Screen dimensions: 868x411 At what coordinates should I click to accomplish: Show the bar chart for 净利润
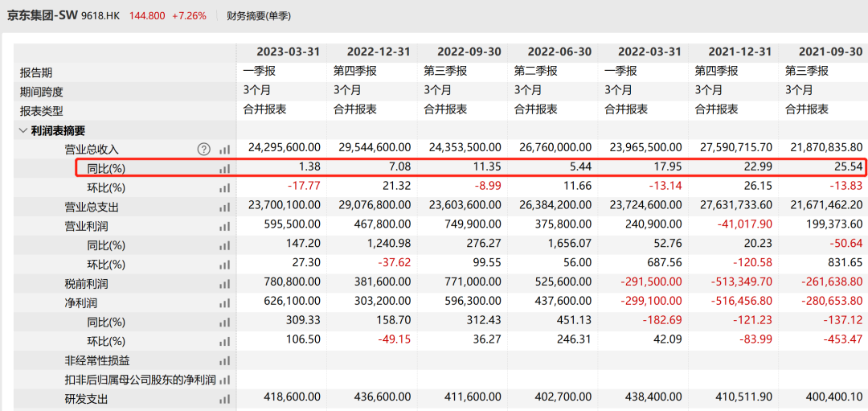coord(224,303)
